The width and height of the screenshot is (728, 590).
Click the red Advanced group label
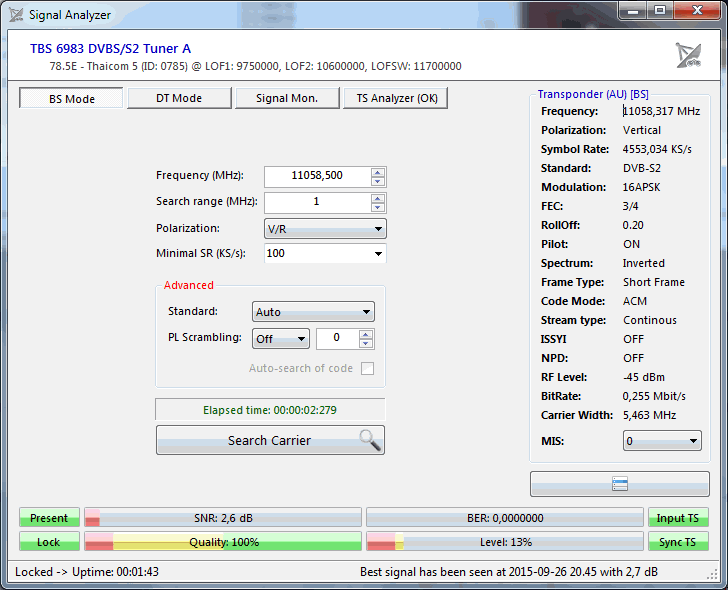188,285
